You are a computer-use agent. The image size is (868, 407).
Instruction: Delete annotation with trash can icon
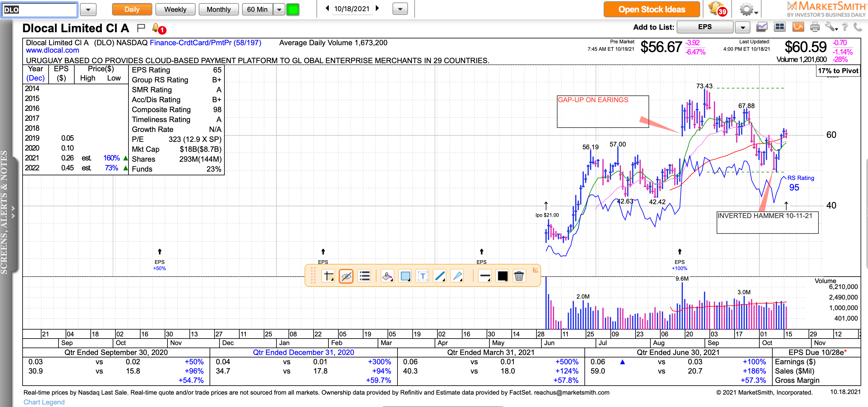(x=519, y=276)
